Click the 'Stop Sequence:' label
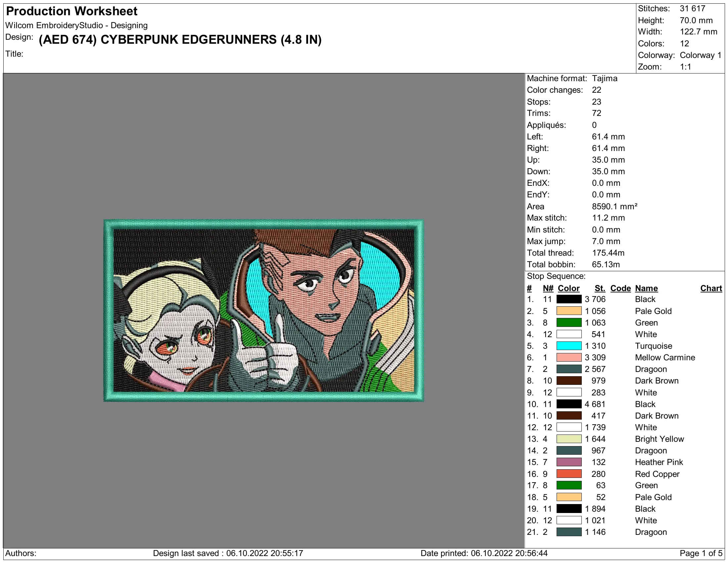The width and height of the screenshot is (728, 563). [x=556, y=276]
